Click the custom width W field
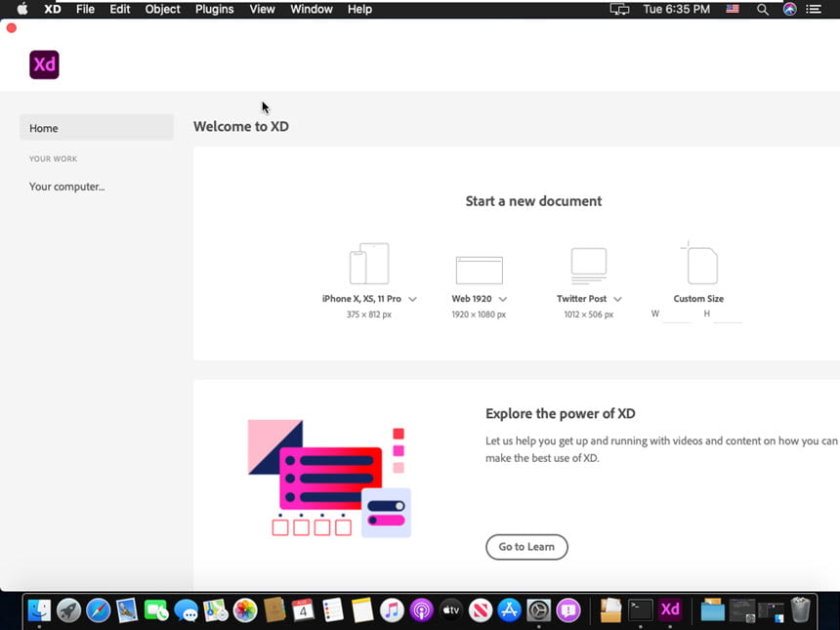This screenshot has height=630, width=840. (678, 315)
